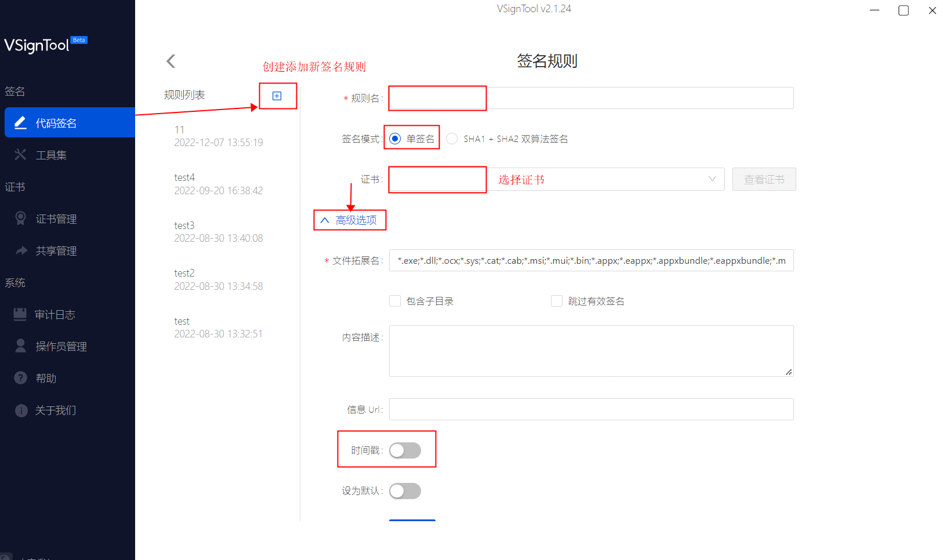This screenshot has width=943, height=560.
Task: Open 操作员管理 menu item
Action: [x=70, y=346]
